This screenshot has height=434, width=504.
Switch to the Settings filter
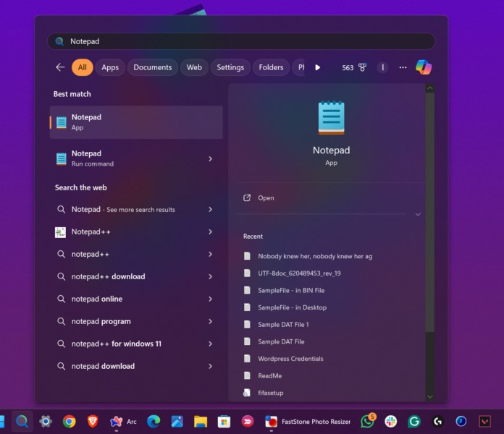230,67
